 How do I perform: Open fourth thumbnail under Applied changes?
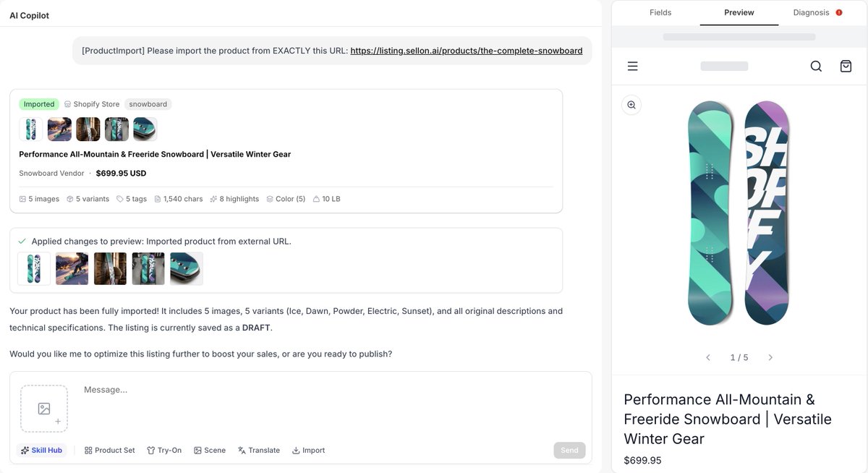[148, 268]
